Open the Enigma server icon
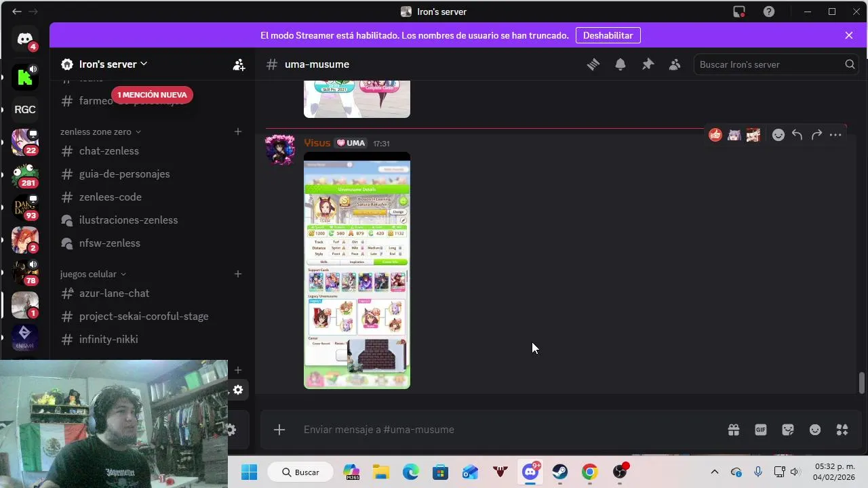868x488 pixels. [x=25, y=337]
